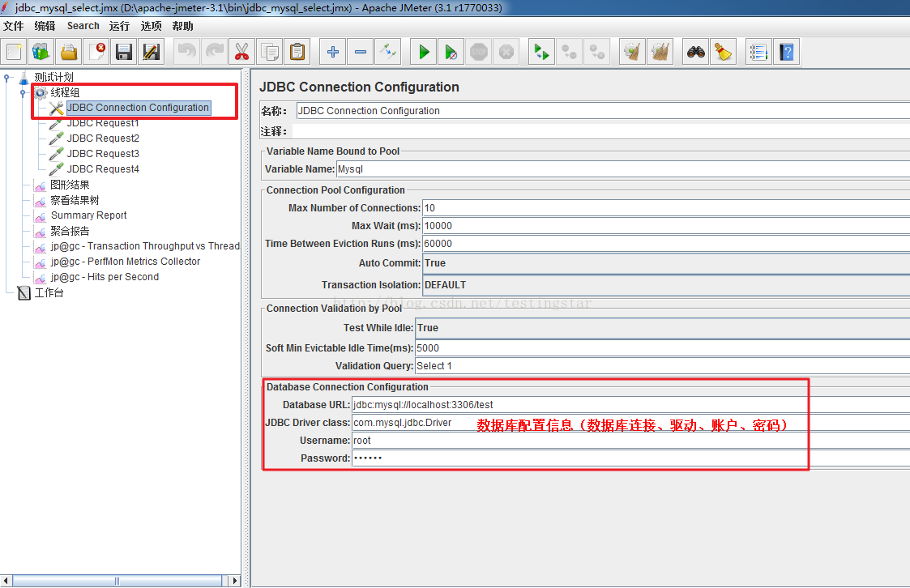
Task: Click the Password field
Action: click(x=631, y=458)
